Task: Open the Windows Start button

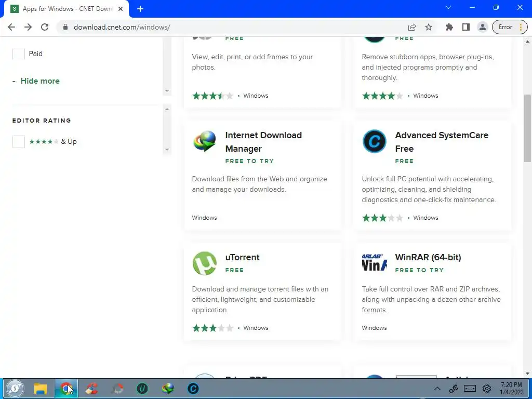Action: click(x=15, y=389)
